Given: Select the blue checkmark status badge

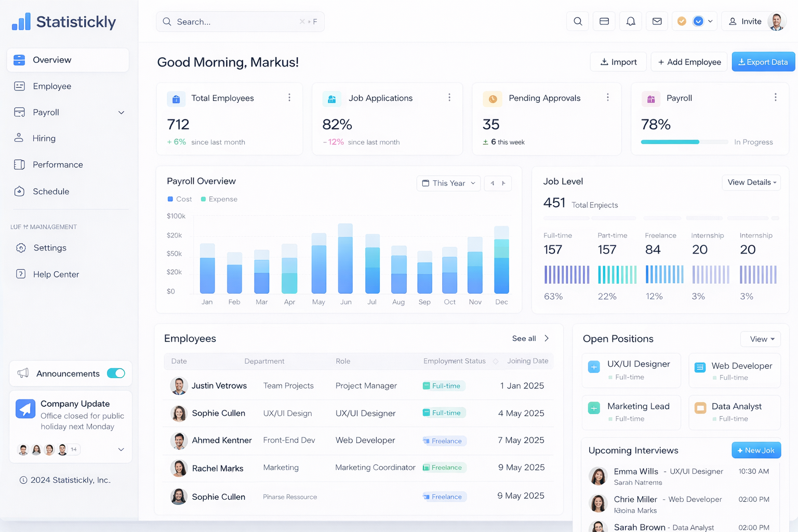Looking at the screenshot, I should pyautogui.click(x=697, y=21).
